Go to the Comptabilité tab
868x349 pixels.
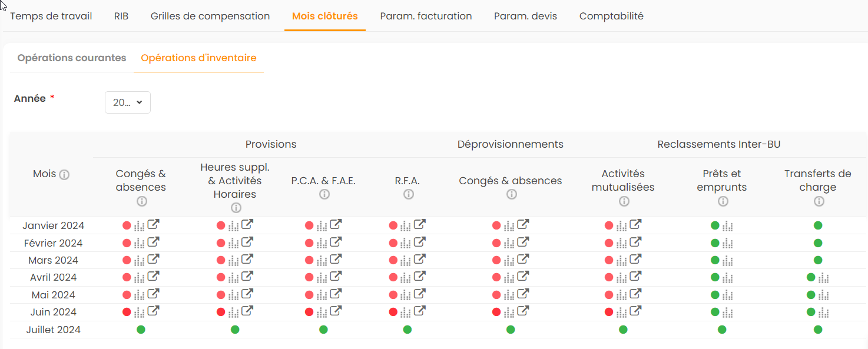pos(611,16)
